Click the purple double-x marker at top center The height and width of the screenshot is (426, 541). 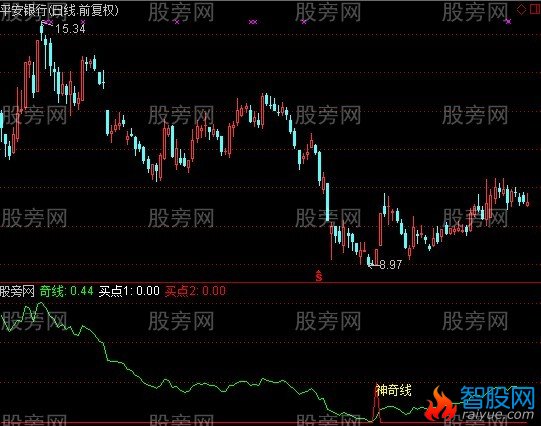(253, 22)
